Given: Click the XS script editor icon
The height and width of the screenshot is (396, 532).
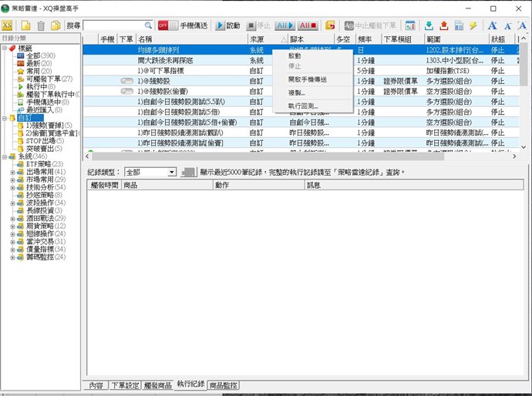Looking at the screenshot, I should tap(7, 25).
